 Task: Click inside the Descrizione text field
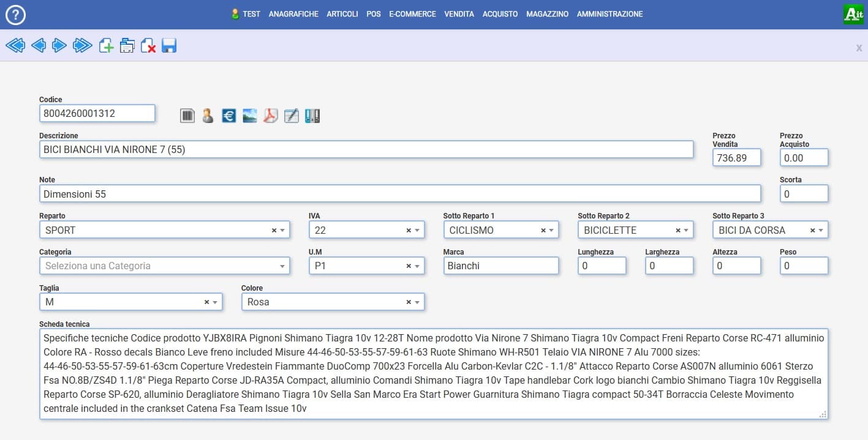(x=366, y=149)
